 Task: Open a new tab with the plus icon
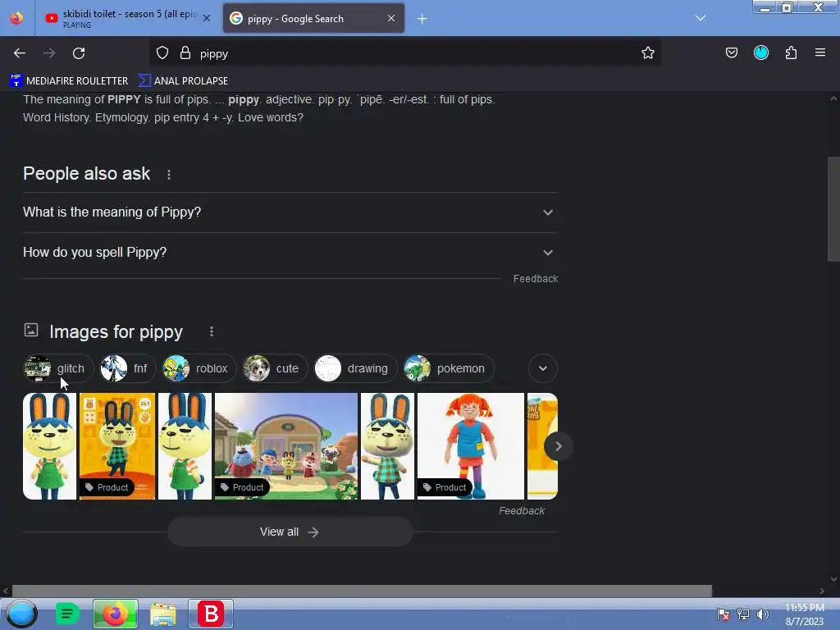pos(422,19)
